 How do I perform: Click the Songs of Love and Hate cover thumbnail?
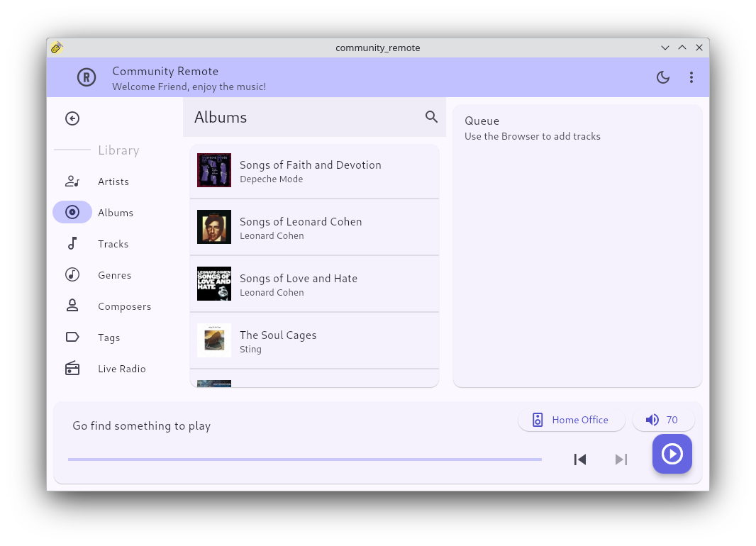coord(214,284)
